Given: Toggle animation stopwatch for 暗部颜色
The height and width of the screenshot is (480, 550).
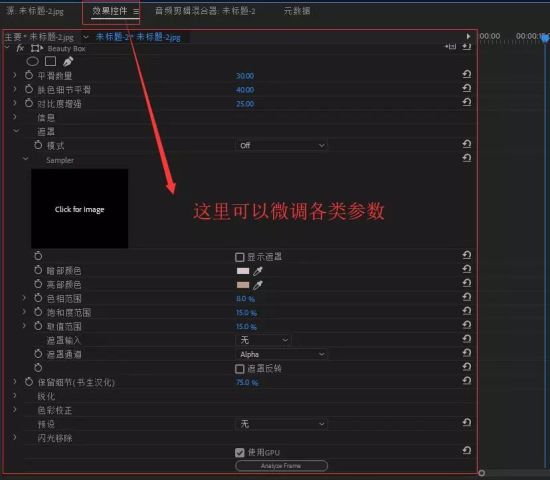Looking at the screenshot, I should pyautogui.click(x=38, y=270).
